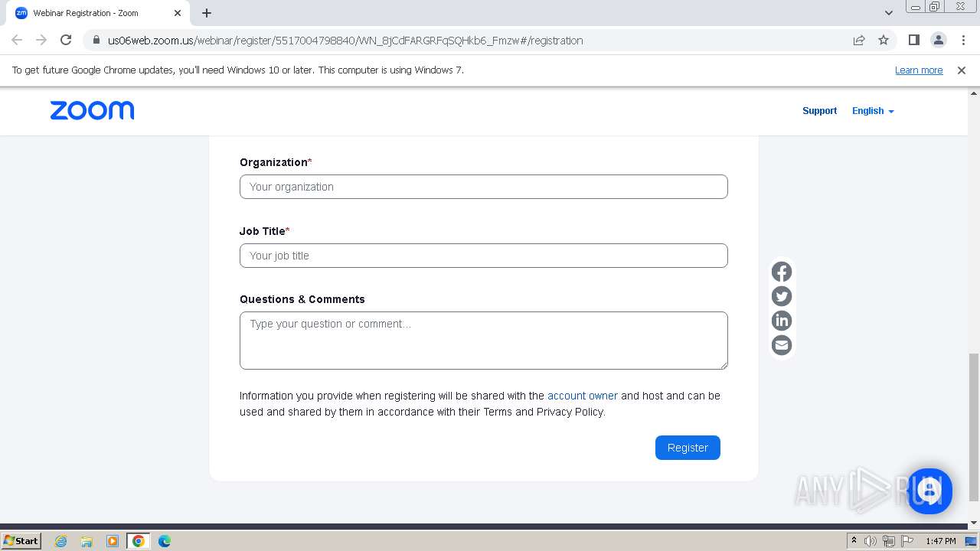Viewport: 980px width, 551px height.
Task: Share webinar on LinkedIn icon
Action: coord(782,321)
